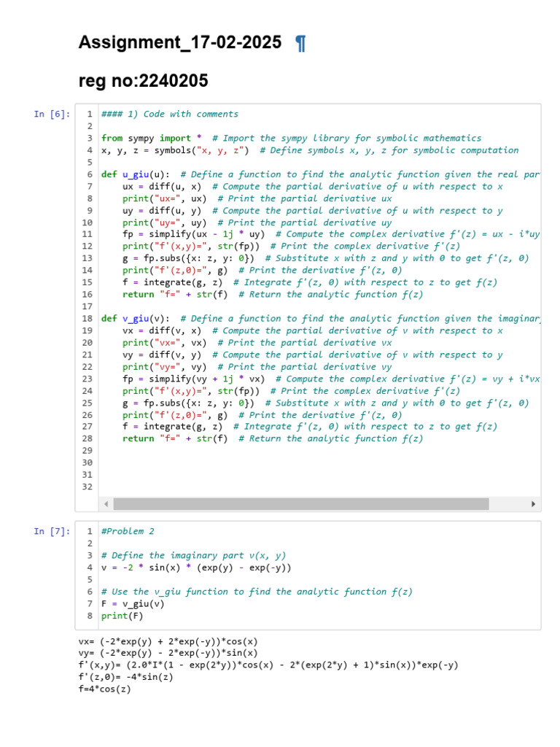Click the print("vy=", vy) line
560x747 pixels.
[257, 367]
